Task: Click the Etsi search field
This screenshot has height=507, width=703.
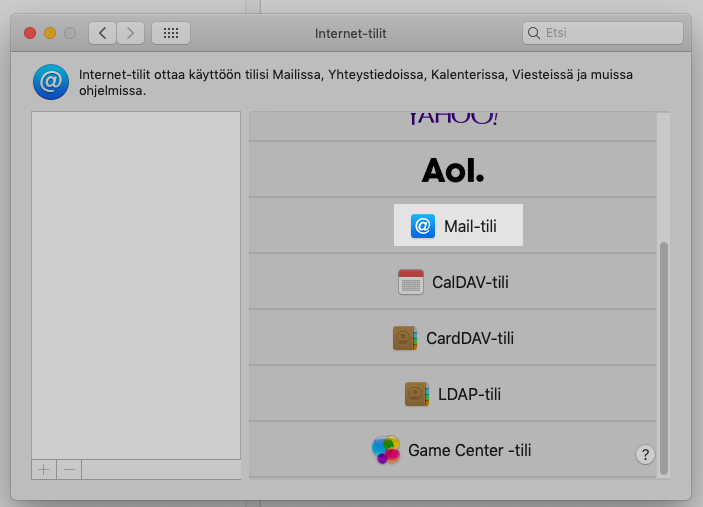Action: coord(603,33)
